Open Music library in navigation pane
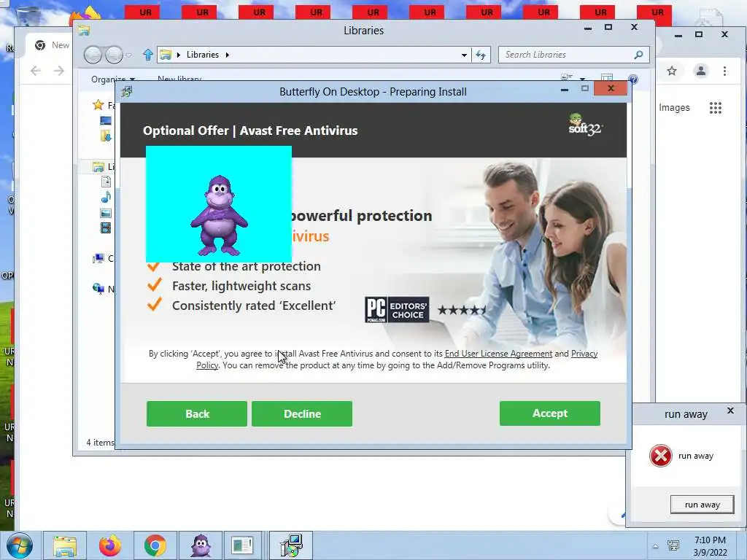747x560 pixels. [106, 197]
